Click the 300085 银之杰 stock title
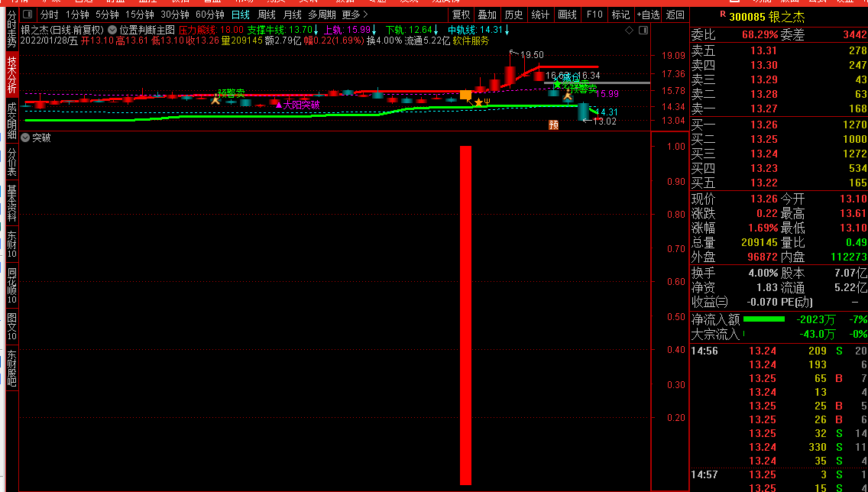868x492 pixels. pyautogui.click(x=766, y=17)
